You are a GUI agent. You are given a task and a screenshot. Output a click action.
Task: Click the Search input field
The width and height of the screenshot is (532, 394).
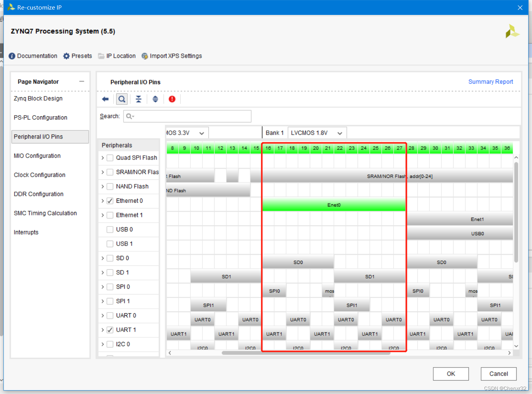pyautogui.click(x=187, y=116)
